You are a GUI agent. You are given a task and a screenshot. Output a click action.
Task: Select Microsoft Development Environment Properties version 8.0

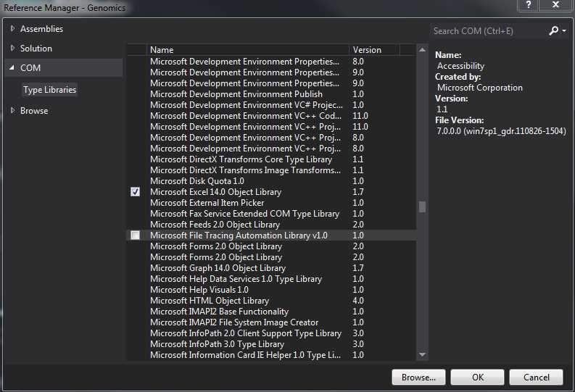coord(271,62)
